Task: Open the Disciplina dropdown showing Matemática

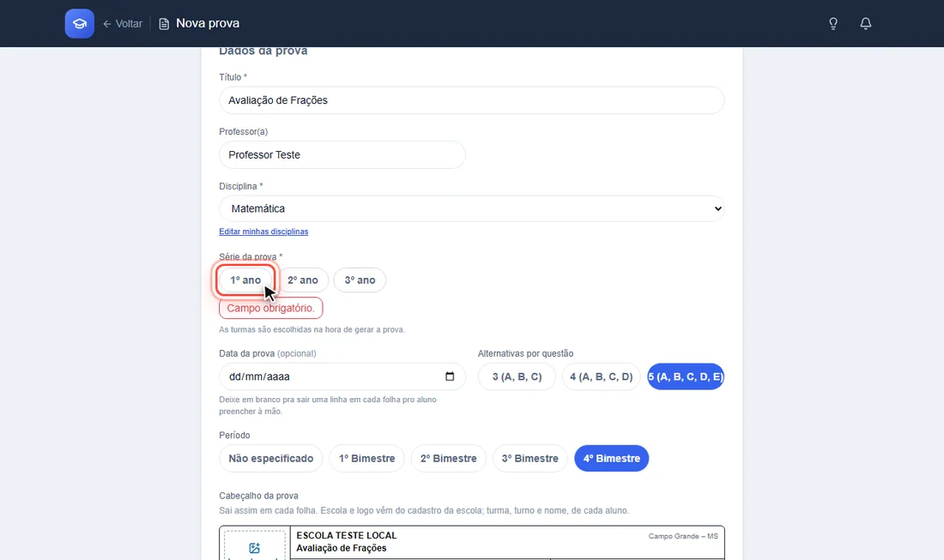Action: [471, 208]
